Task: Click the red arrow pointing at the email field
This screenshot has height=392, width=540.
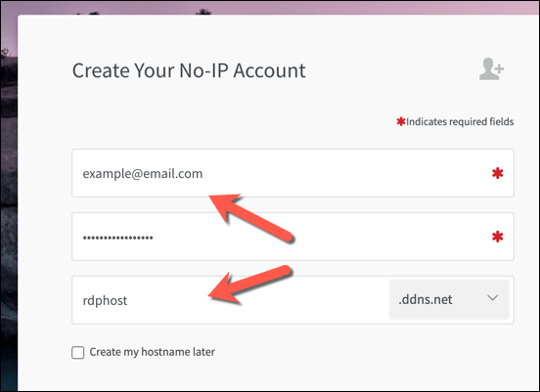Action: (x=250, y=218)
